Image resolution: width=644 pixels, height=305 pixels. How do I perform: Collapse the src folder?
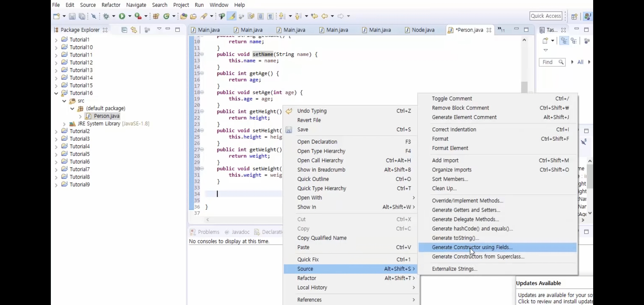click(64, 101)
